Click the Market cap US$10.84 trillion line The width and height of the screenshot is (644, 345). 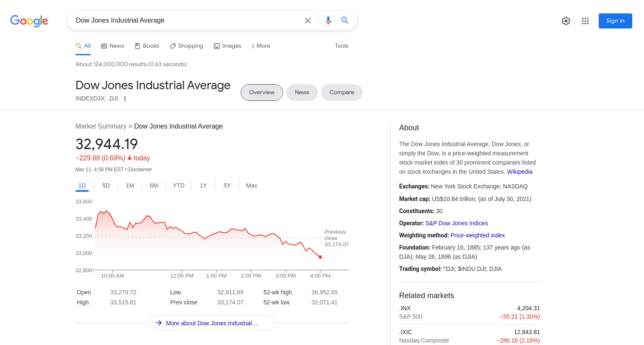465,199
